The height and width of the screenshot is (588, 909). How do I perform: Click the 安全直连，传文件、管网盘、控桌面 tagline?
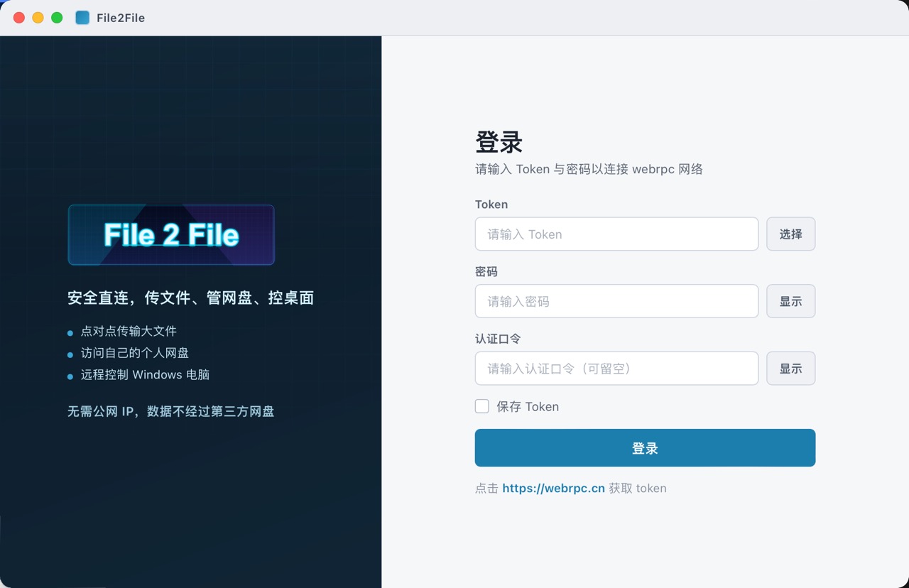(x=190, y=298)
